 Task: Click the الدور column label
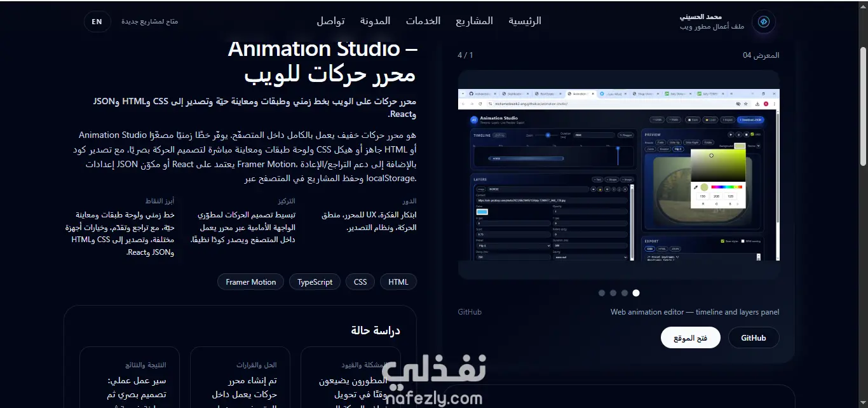click(x=410, y=201)
